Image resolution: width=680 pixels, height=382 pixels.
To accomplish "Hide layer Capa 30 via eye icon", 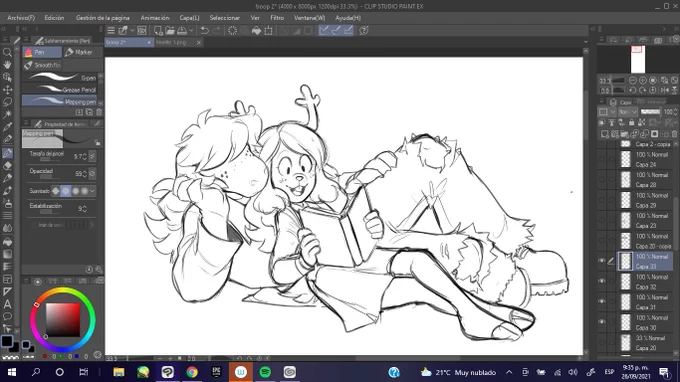I will pos(602,322).
